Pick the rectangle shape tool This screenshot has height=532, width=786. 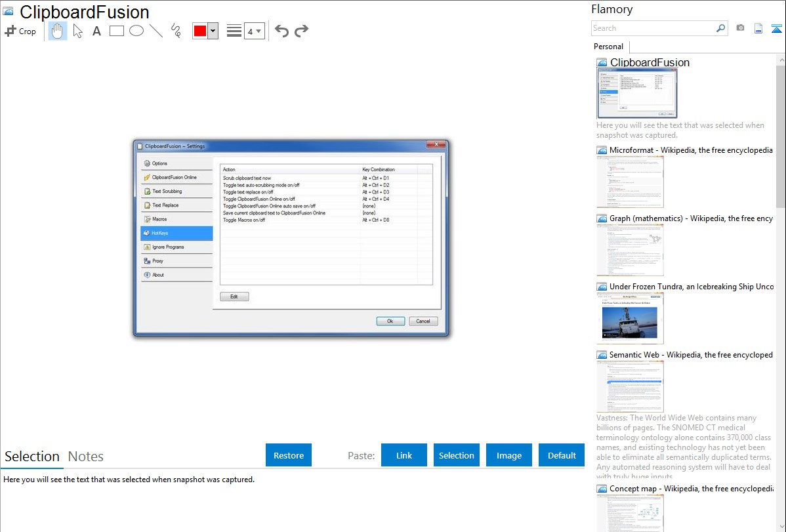tap(116, 31)
